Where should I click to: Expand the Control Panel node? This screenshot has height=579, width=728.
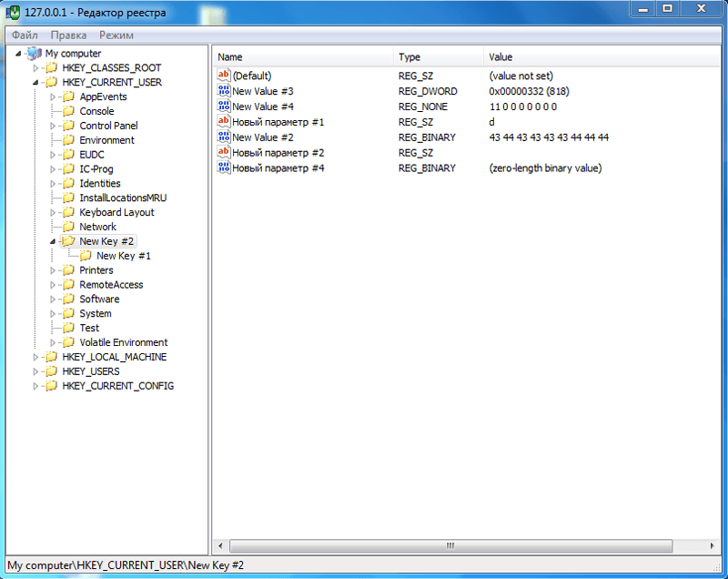[53, 126]
